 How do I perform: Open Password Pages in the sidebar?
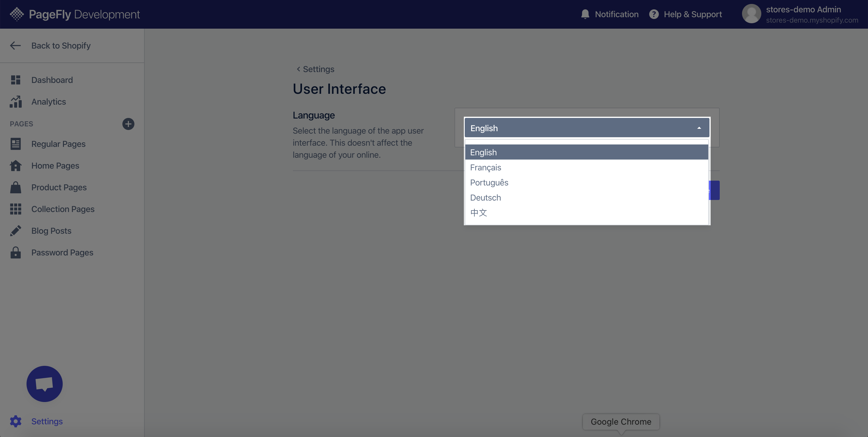pyautogui.click(x=62, y=252)
